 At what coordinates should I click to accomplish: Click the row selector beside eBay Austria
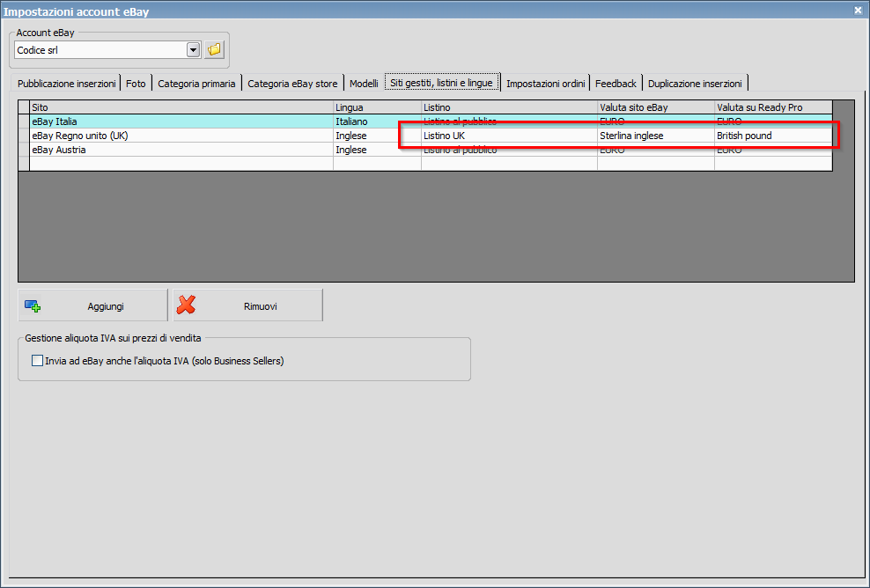click(x=24, y=150)
